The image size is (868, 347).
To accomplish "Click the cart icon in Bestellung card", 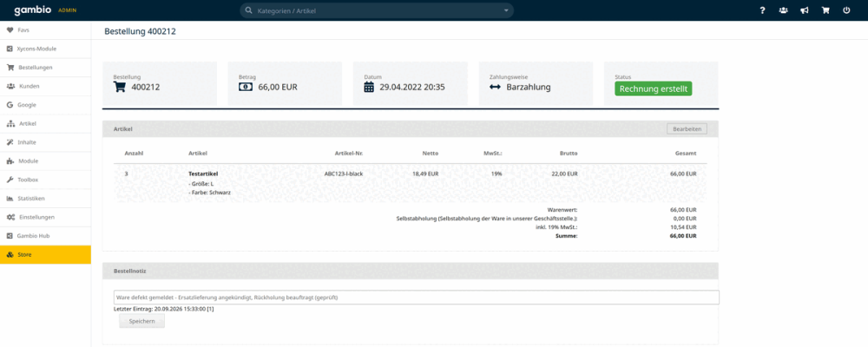I will (x=120, y=87).
